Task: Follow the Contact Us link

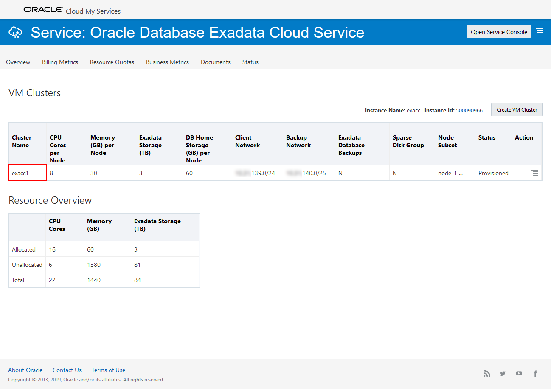Action: pyautogui.click(x=67, y=370)
